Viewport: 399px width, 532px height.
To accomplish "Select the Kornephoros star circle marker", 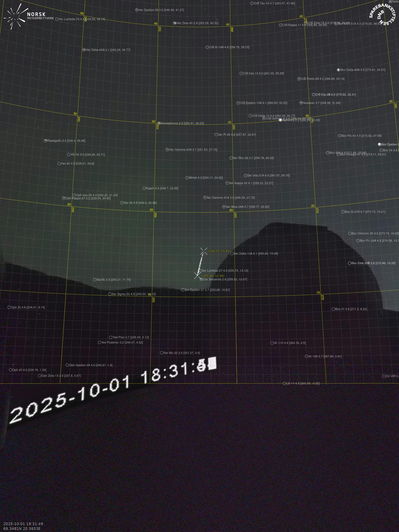I will (x=159, y=123).
